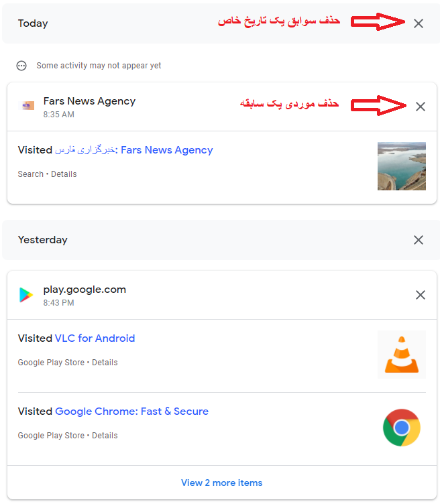Screen dimensions: 440x504
Task: Open the Fars News Agency visited link
Action: point(133,150)
